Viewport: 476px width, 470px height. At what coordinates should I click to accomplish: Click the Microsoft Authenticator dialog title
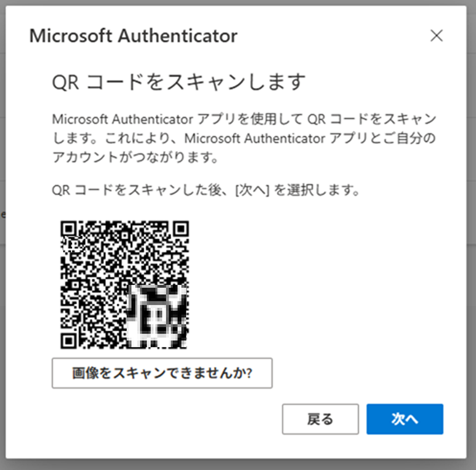133,36
